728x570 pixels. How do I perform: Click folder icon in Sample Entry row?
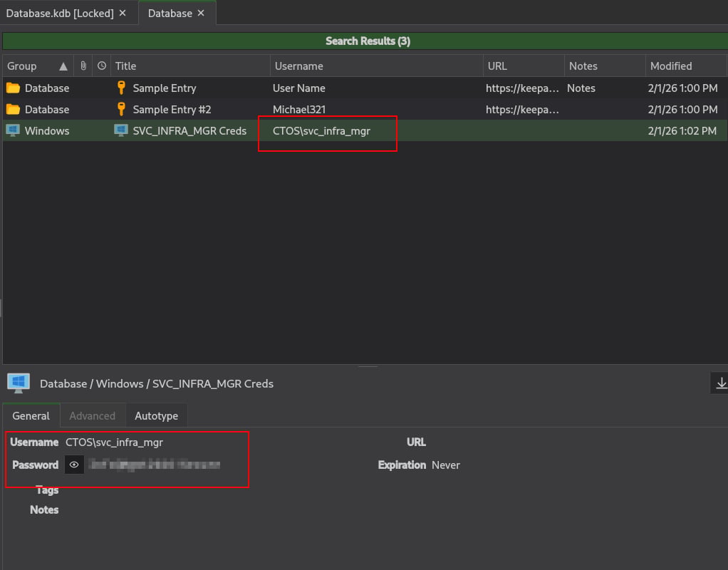pos(13,88)
